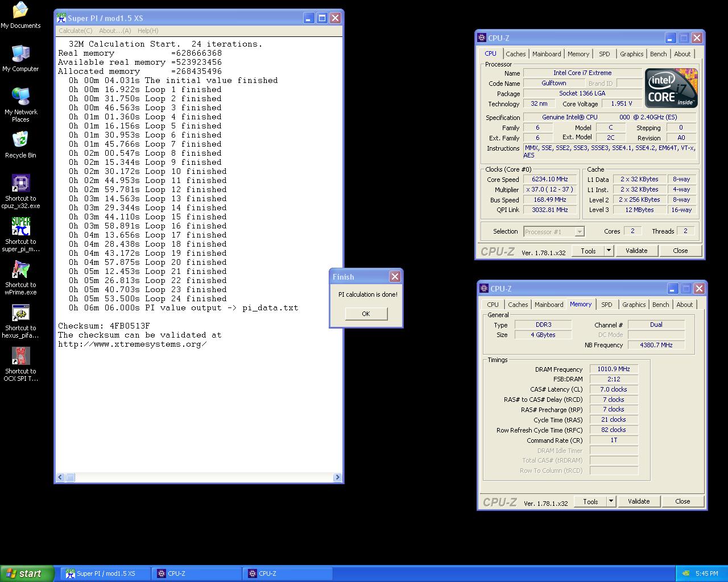Click Validate in lower CPU-Z window
728x582 pixels.
click(639, 501)
